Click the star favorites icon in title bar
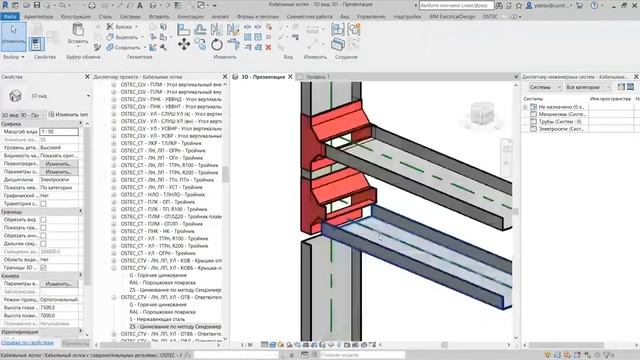 pos(518,5)
